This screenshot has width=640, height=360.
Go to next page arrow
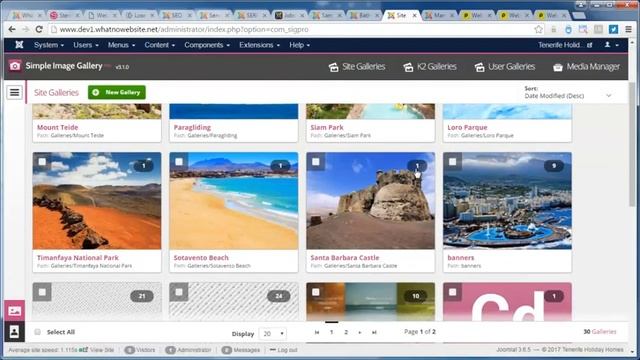click(x=360, y=332)
